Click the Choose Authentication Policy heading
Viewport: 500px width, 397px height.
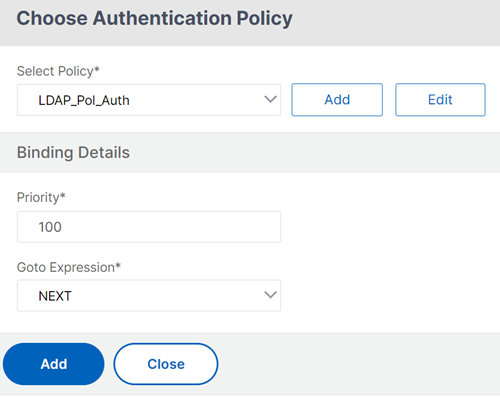coord(155,18)
